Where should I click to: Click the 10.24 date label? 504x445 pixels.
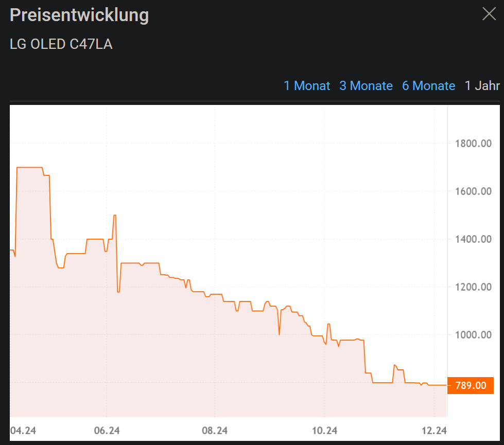[x=325, y=431]
